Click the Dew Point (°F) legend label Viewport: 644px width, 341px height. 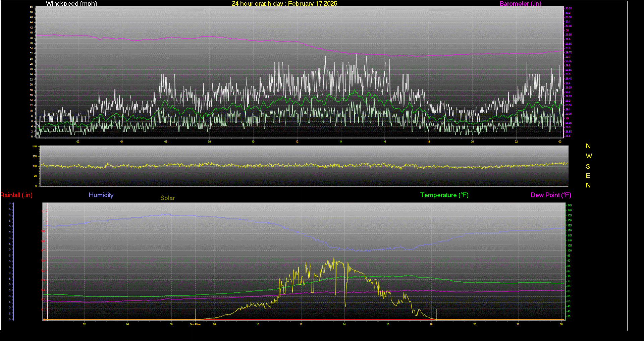pos(551,195)
